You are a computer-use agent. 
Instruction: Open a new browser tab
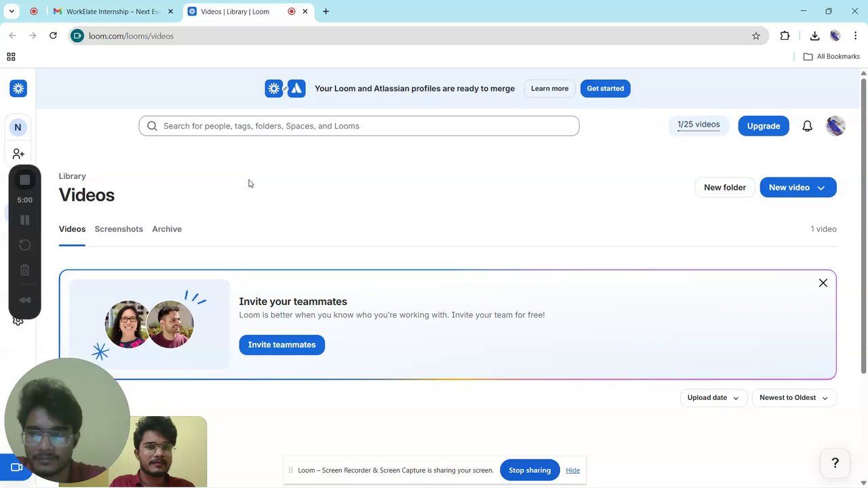325,12
